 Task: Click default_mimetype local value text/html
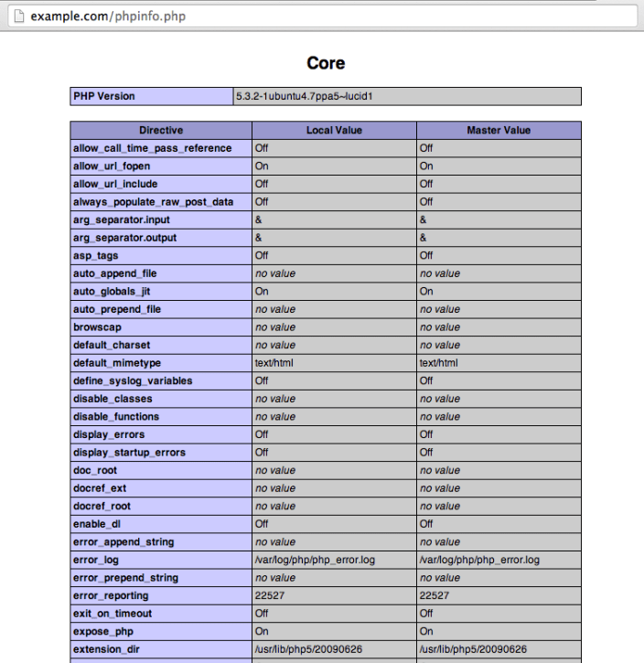coord(274,363)
